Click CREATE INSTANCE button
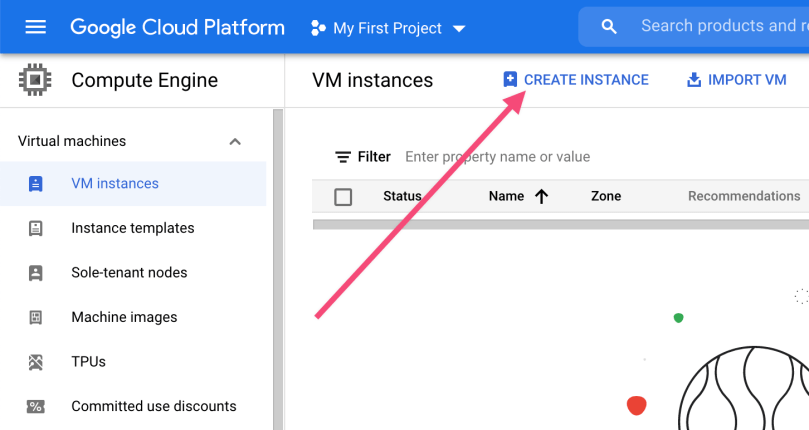The image size is (809, 430). click(x=576, y=79)
